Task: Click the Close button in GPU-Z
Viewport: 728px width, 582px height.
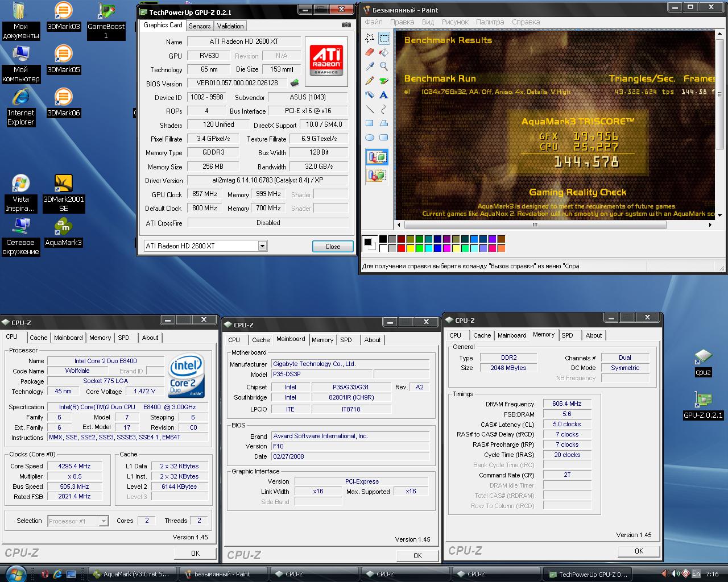Action: (x=333, y=247)
